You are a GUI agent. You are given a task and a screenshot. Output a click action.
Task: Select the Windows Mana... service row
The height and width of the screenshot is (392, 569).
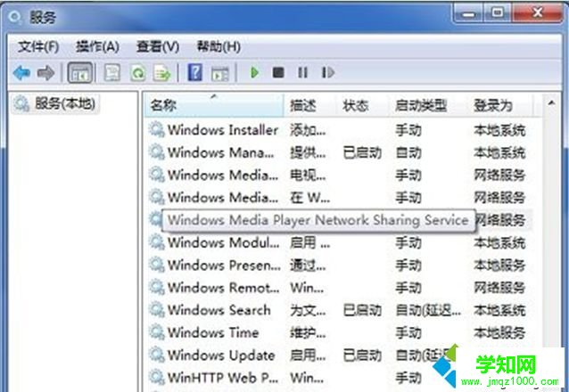point(337,152)
